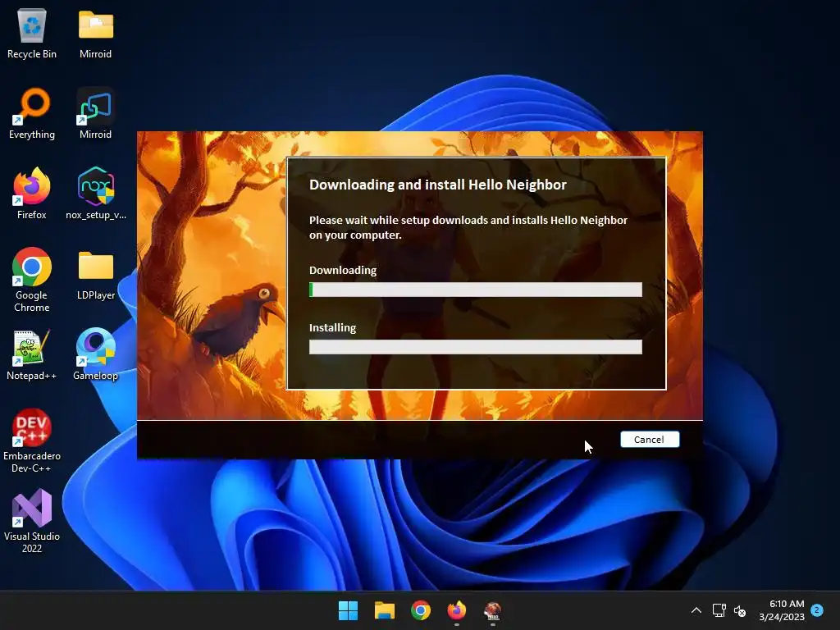Select the Everything search shortcut

tap(32, 113)
